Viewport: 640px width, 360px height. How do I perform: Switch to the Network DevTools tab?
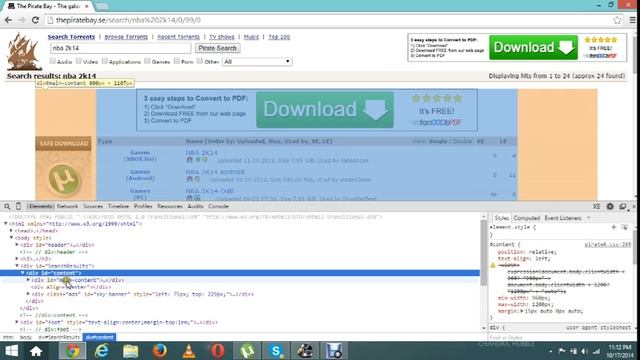(x=67, y=207)
